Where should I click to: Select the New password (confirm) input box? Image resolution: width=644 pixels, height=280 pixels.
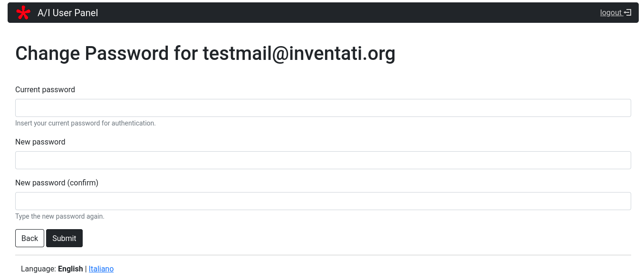[x=323, y=201]
